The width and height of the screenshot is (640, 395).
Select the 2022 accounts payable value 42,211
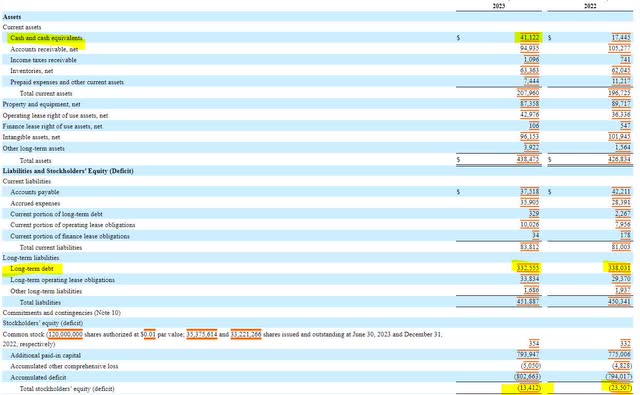click(x=621, y=191)
